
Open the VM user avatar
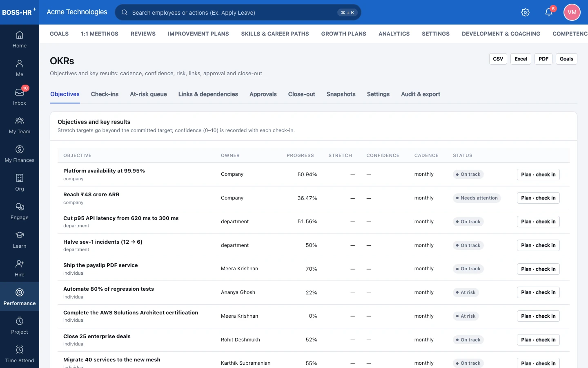(x=572, y=12)
